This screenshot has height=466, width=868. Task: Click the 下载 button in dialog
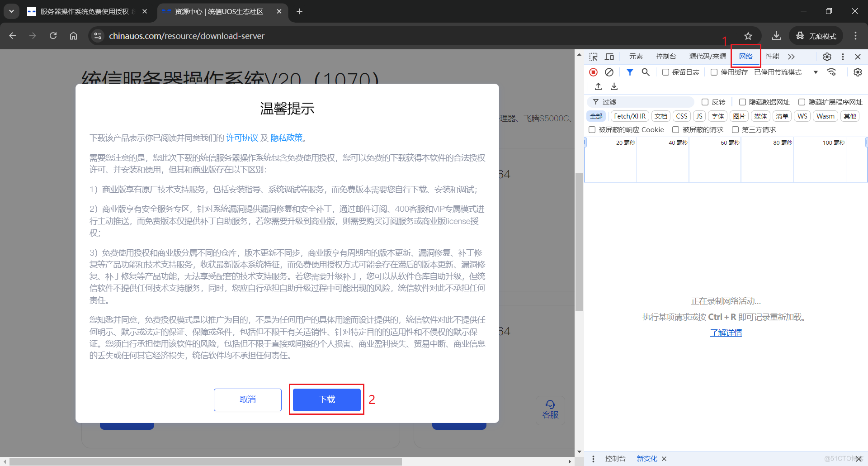pos(327,399)
